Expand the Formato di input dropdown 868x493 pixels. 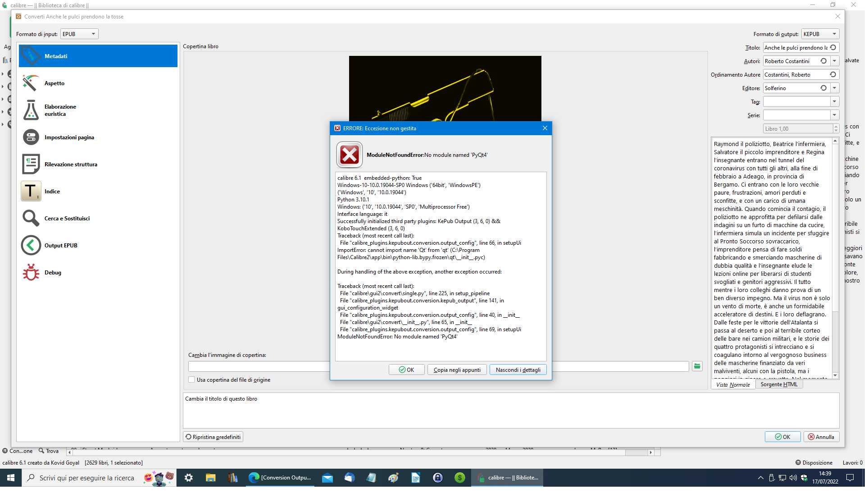pos(79,34)
